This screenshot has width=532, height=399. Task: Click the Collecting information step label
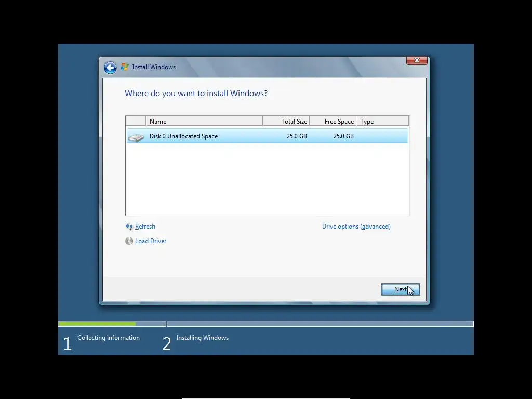(x=109, y=338)
